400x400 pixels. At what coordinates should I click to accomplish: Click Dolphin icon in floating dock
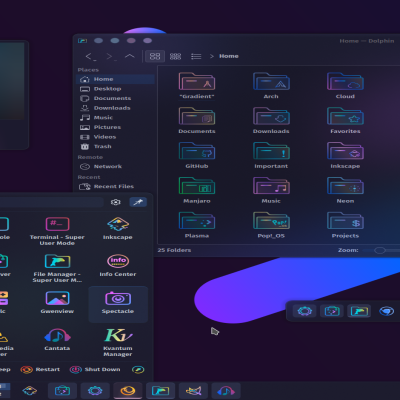click(359, 311)
